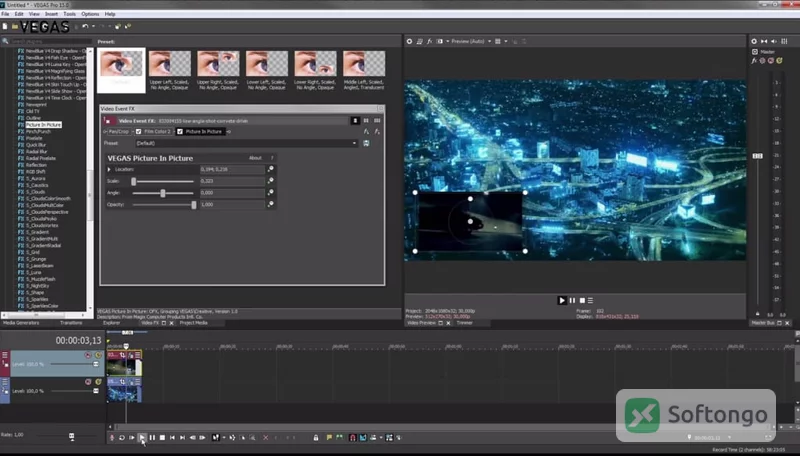Screen dimensions: 800x456
Task: Click Play From Start in transport bar
Action: point(132,438)
